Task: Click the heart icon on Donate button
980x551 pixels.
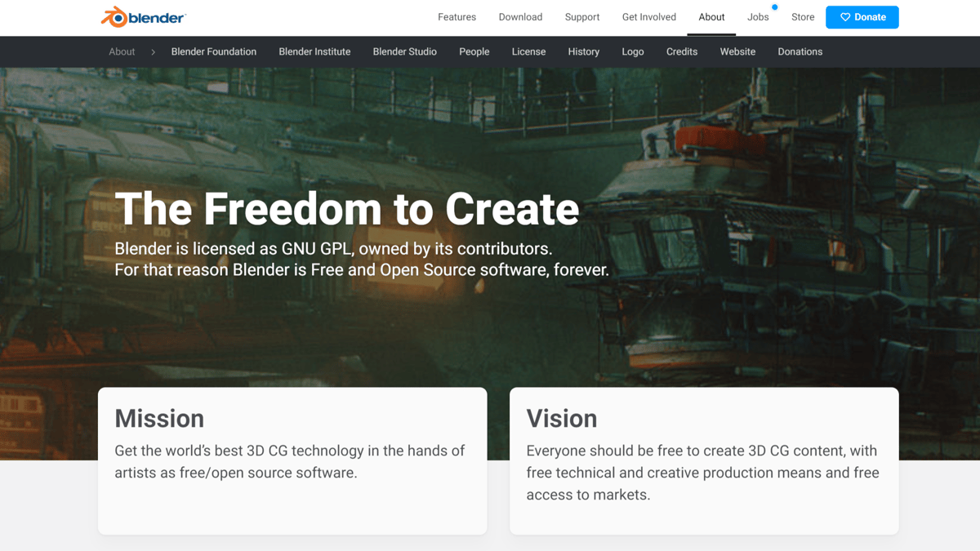Action: click(x=845, y=17)
